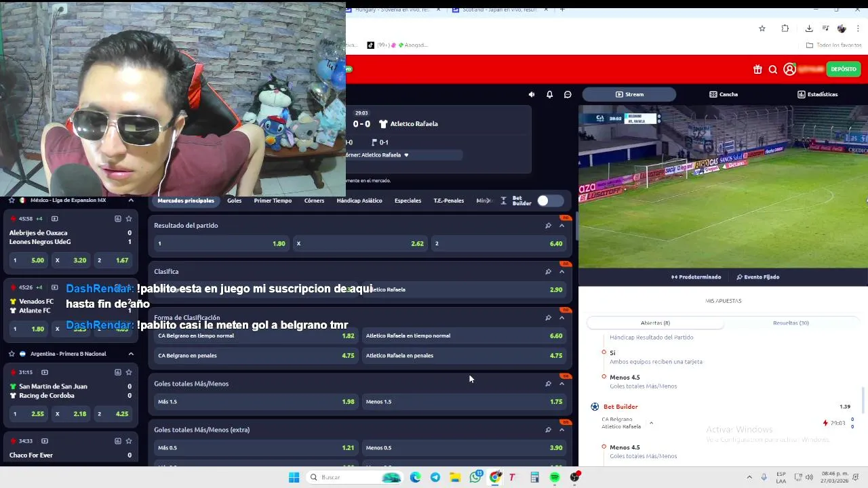Pin the Resultado del partido market
This screenshot has height=488, width=868.
click(x=548, y=226)
